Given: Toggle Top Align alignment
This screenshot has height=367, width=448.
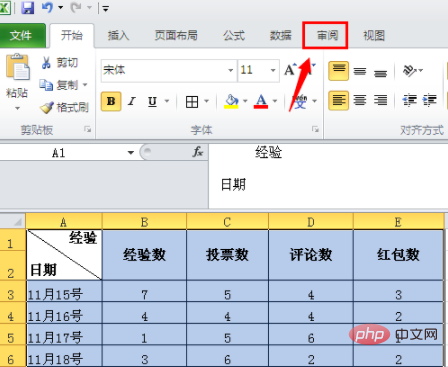Looking at the screenshot, I should 339,71.
